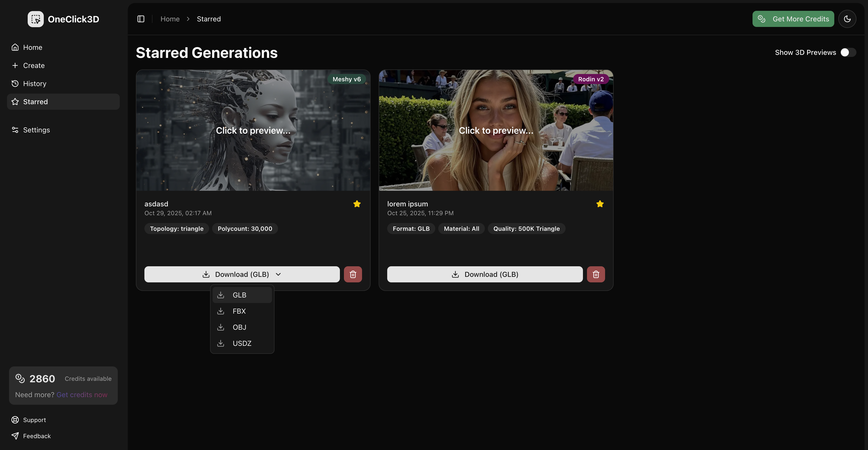
Task: Follow the Get credits now link
Action: pos(82,394)
